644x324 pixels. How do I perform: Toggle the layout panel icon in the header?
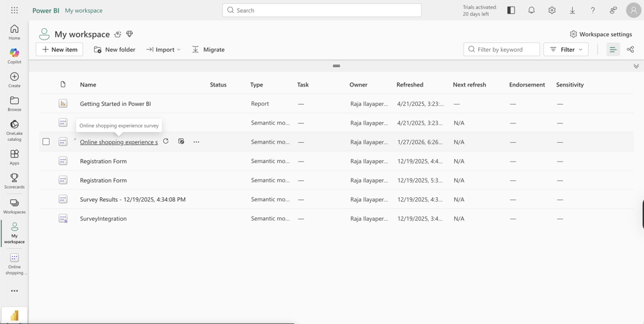(x=511, y=10)
